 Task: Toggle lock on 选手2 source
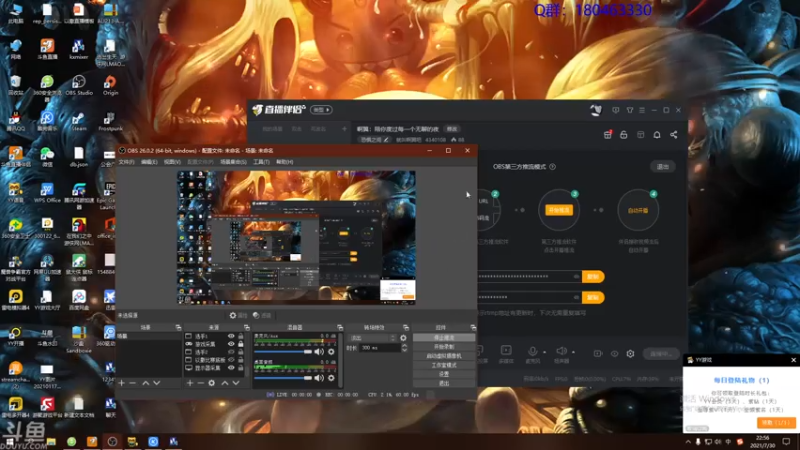(x=240, y=352)
